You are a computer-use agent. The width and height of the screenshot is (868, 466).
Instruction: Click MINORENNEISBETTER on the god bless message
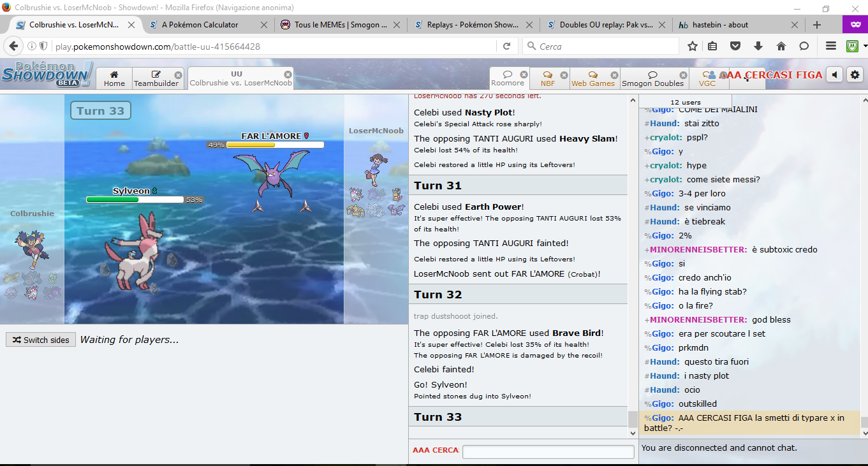pyautogui.click(x=698, y=319)
